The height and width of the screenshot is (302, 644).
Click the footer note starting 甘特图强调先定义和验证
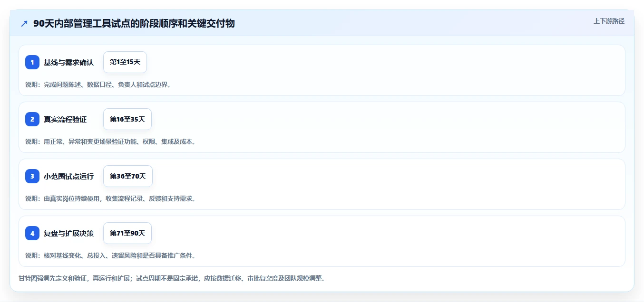tap(172, 278)
